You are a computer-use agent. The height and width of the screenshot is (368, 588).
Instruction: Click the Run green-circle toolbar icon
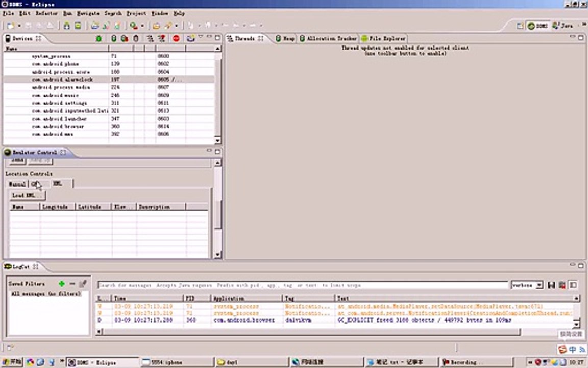134,26
